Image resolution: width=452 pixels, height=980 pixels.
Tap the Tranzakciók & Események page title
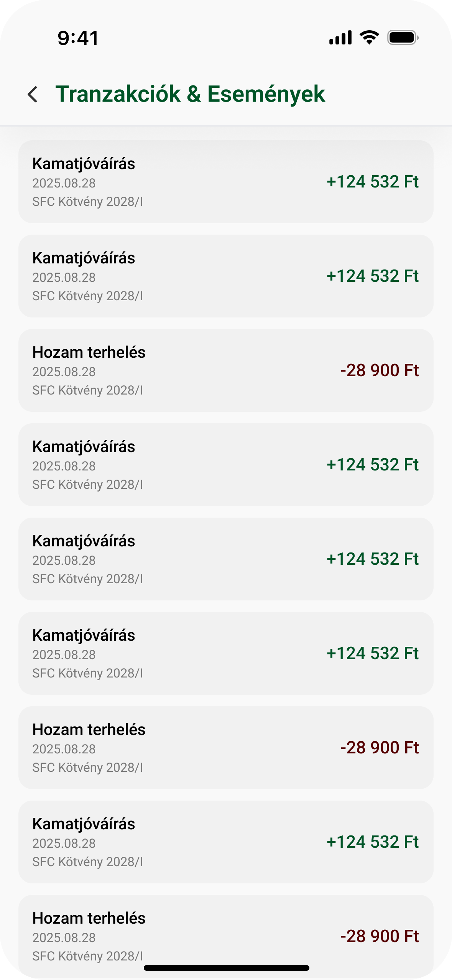tap(190, 94)
